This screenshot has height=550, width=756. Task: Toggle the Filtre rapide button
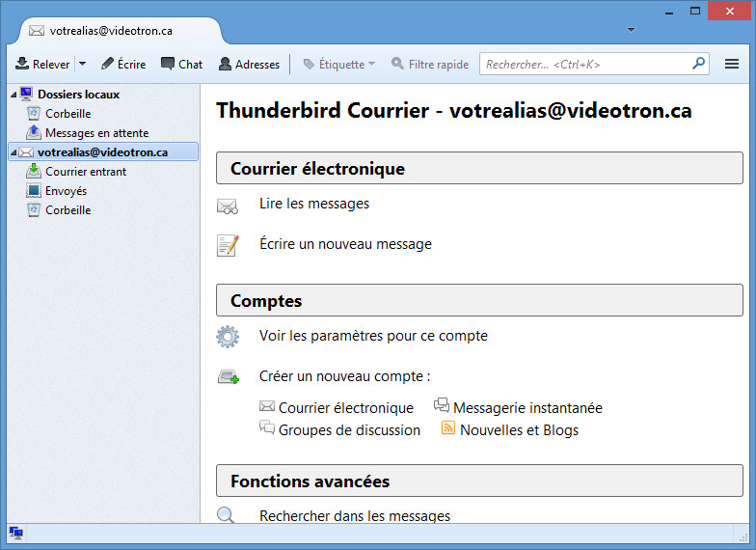click(430, 64)
